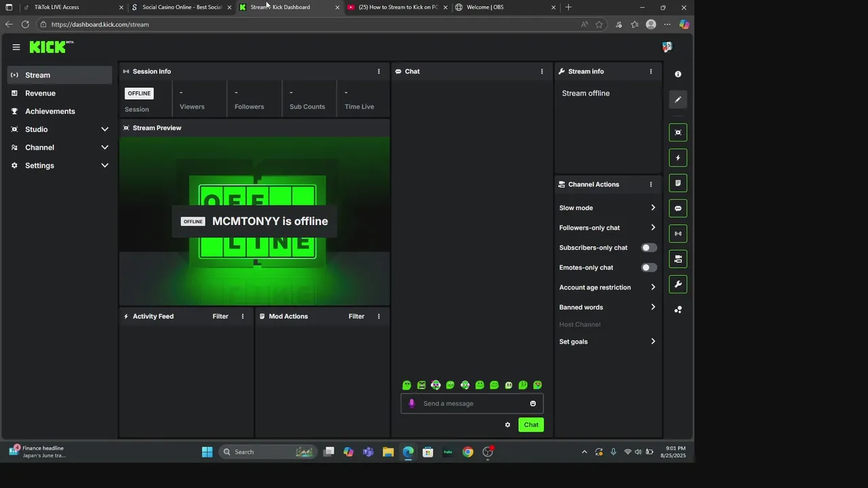Open OBS Studio from the taskbar

click(488, 452)
